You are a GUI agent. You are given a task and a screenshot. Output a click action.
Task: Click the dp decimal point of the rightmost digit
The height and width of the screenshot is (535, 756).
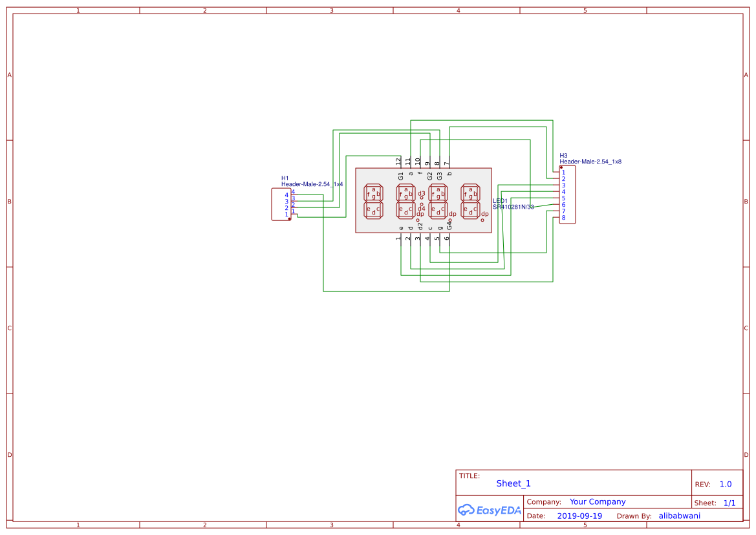pos(482,220)
